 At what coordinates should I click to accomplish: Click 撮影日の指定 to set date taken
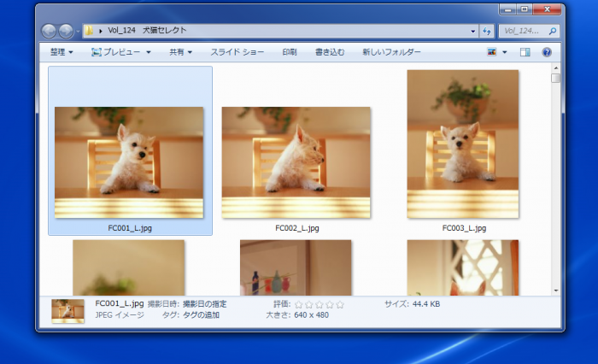(x=204, y=304)
